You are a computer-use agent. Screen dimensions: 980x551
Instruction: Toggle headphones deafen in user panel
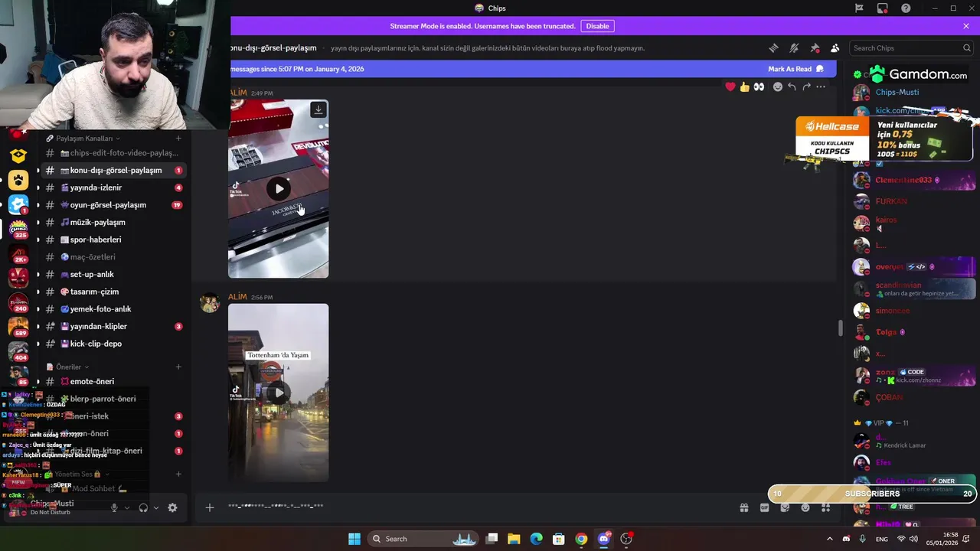143,507
